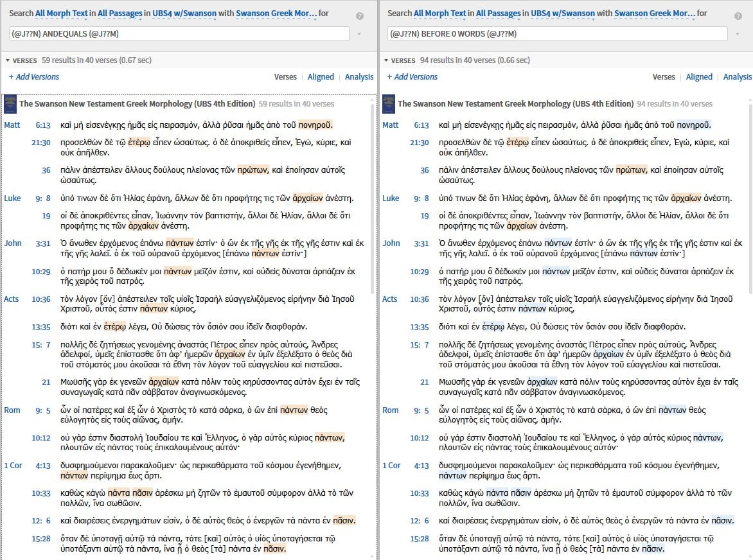Focus the ANDEQUALS query input field
Image resolution: width=753 pixels, height=560 pixels.
[179, 34]
